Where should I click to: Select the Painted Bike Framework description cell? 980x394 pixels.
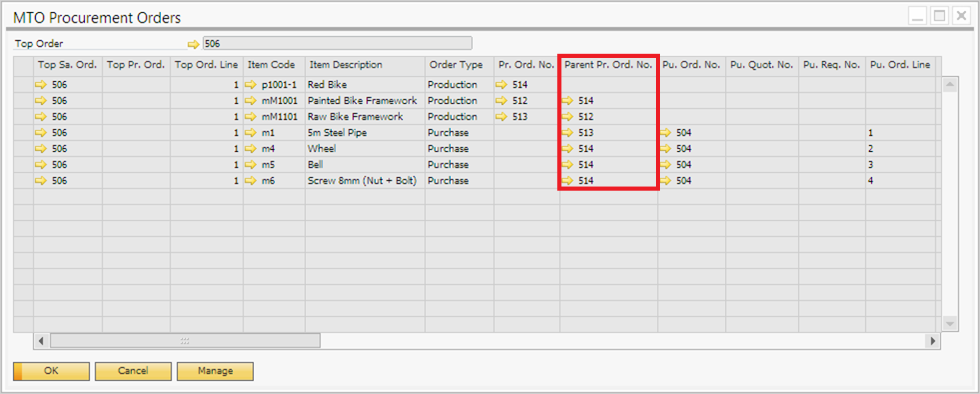point(362,101)
